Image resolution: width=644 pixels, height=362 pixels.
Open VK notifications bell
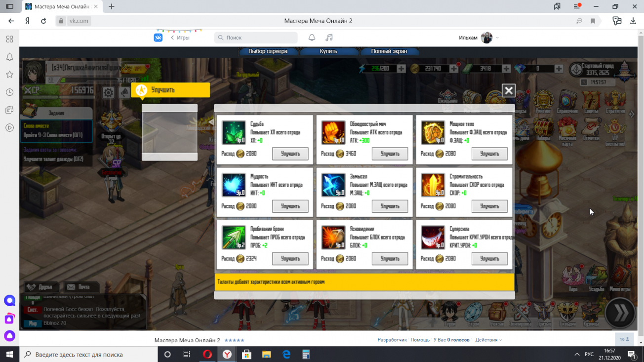[312, 38]
